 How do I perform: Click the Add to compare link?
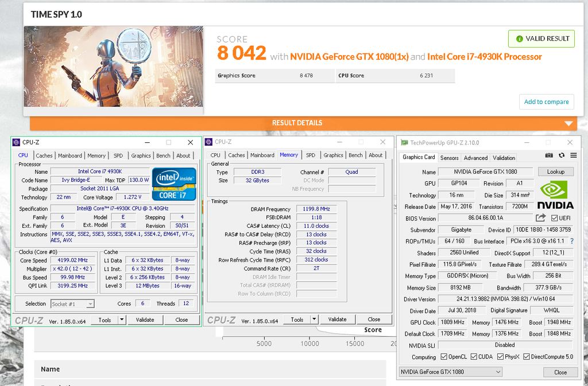(546, 102)
